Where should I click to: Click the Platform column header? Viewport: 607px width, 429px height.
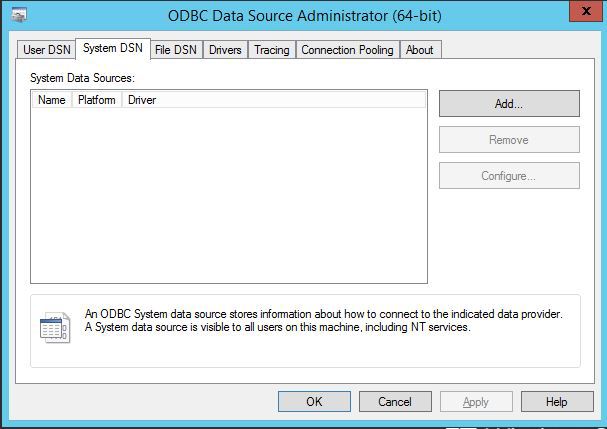coord(97,100)
